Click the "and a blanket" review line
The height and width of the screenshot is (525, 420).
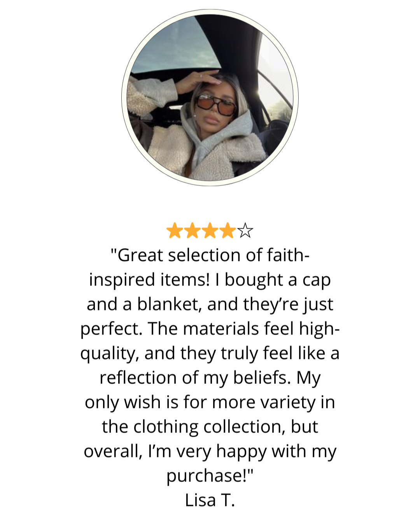pos(210,304)
